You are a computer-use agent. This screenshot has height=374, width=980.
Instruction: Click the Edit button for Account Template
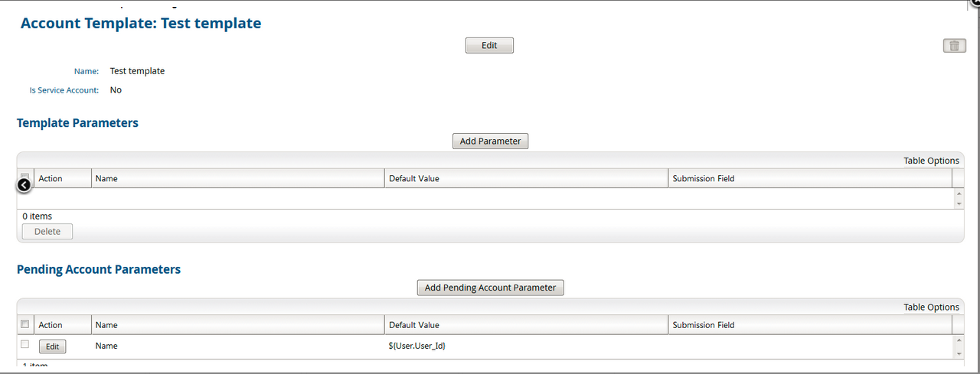489,46
